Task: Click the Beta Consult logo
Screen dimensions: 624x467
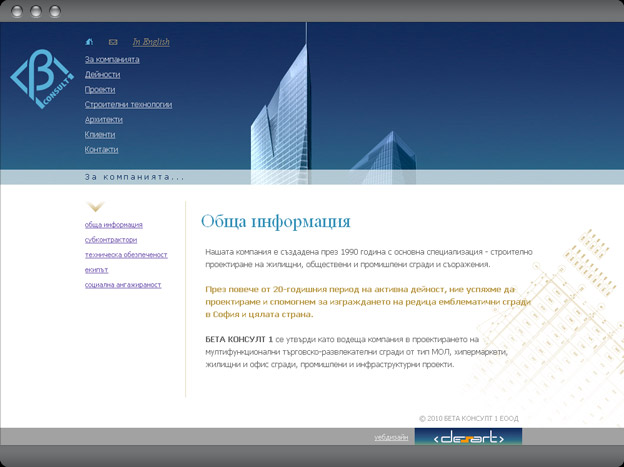Action: coord(42,79)
